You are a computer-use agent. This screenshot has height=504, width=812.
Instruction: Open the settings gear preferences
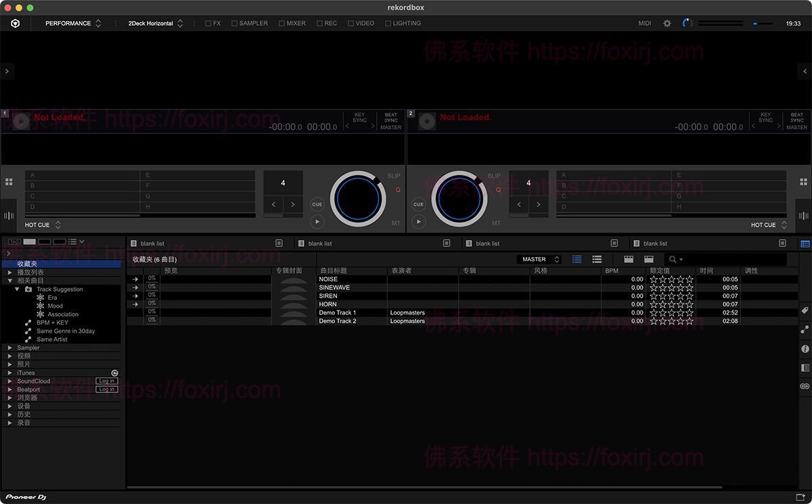pos(667,22)
